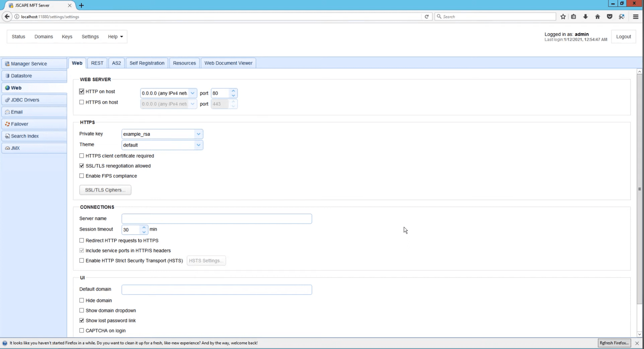Viewport: 644px width, 349px height.
Task: Open the HTTP host address dropdown
Action: (169, 93)
